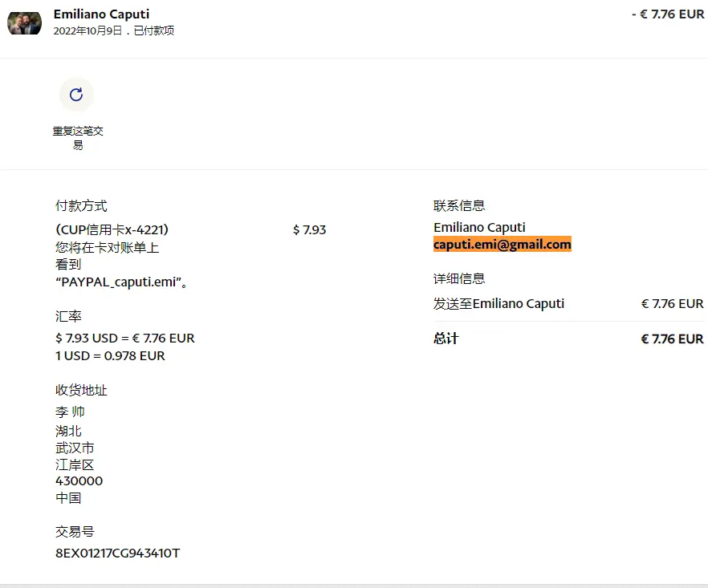Viewport: 708px width, 588px height.
Task: Select the postal code 430000
Action: (x=79, y=481)
